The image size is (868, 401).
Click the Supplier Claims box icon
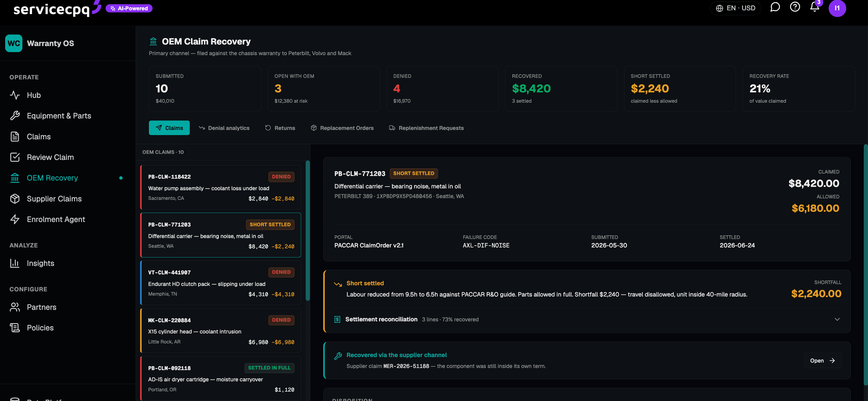point(15,199)
